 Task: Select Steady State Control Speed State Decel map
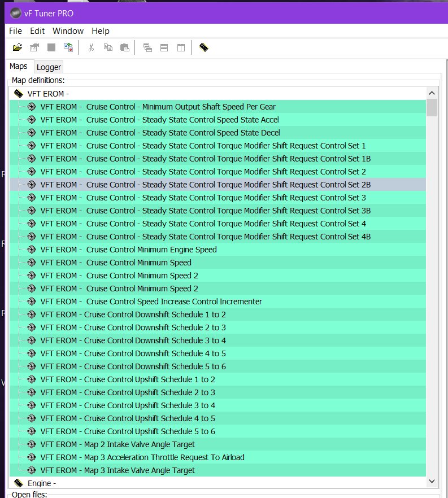tap(218, 133)
